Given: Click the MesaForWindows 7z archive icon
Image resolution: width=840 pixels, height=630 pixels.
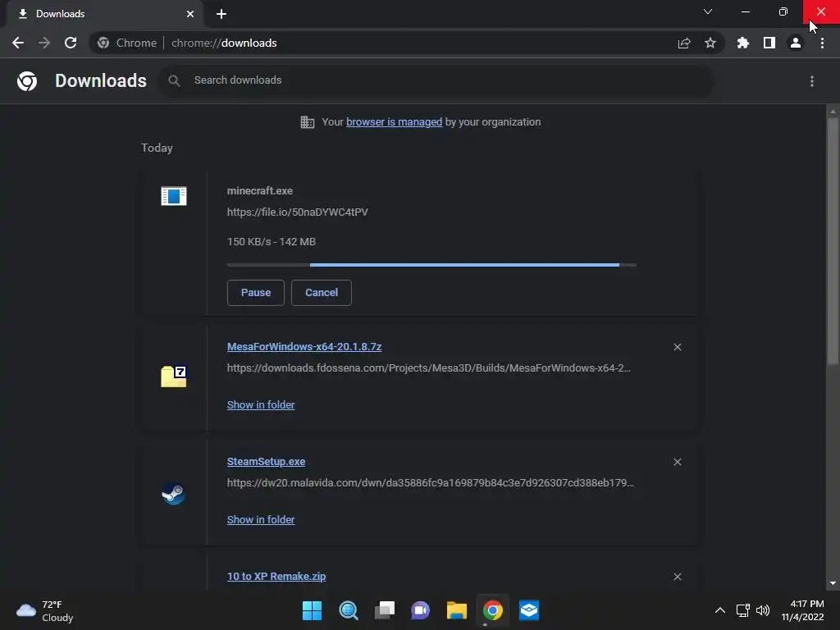Looking at the screenshot, I should tap(174, 376).
